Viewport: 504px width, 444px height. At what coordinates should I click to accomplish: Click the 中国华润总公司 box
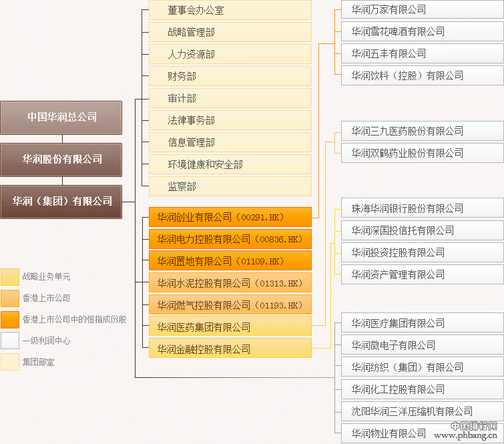61,118
